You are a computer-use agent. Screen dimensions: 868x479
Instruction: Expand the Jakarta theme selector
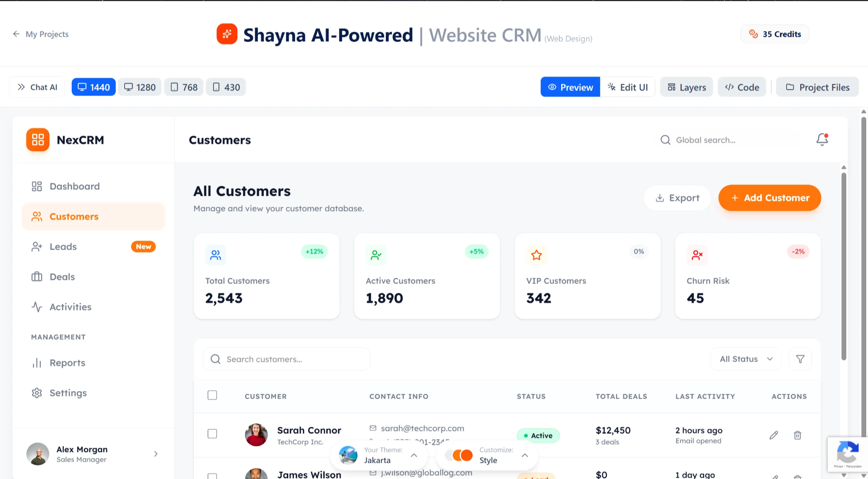[x=414, y=455]
